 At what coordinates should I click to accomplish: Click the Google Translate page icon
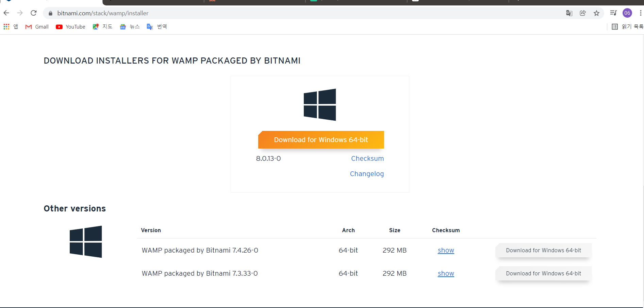[x=569, y=13]
